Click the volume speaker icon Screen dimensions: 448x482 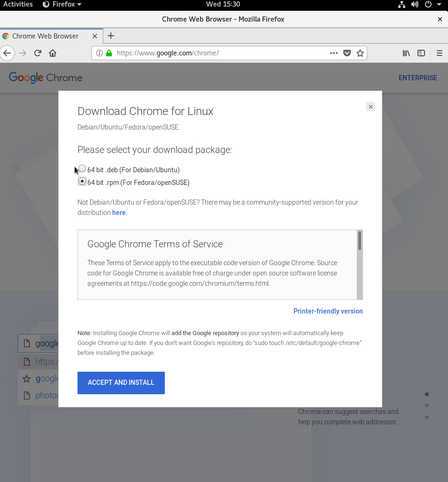(415, 4)
